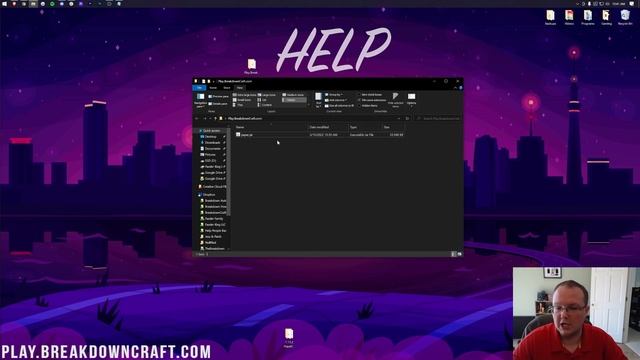Open the Windows Start button
This screenshot has width=640, height=360.
[x=4, y=4]
